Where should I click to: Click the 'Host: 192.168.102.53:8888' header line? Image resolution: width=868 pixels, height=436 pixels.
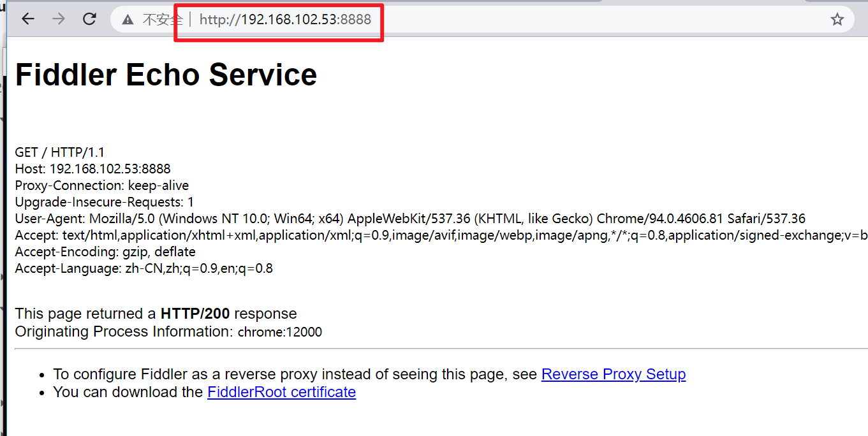[92, 169]
